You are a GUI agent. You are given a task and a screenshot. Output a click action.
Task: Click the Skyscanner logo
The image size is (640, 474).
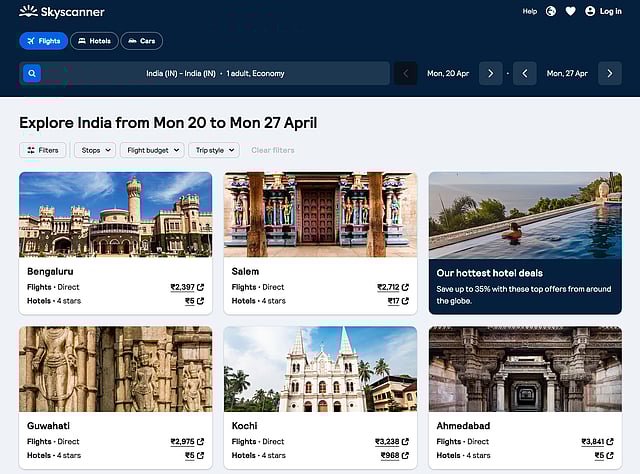click(x=61, y=12)
